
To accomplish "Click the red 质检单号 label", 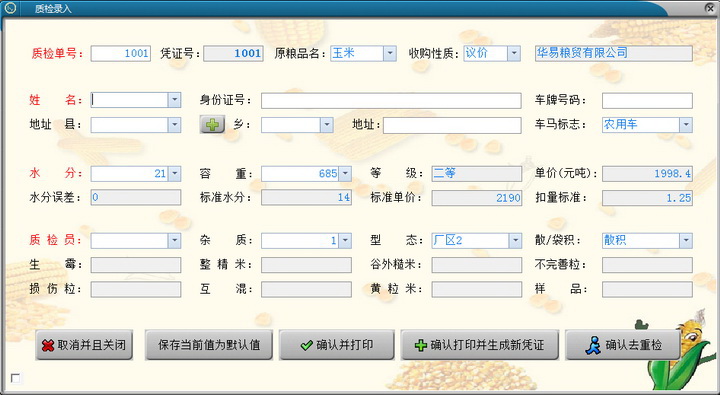I will [x=57, y=54].
